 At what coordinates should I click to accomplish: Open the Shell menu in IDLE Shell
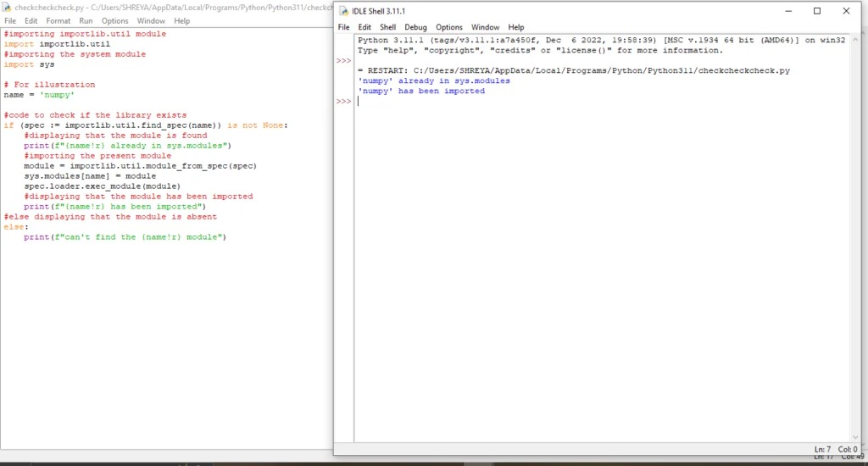coord(387,27)
